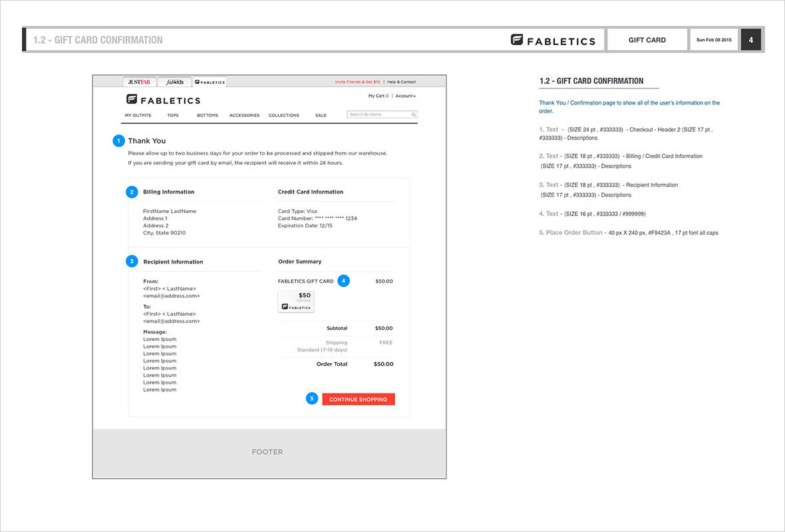Click the page number 4 box
This screenshot has height=532, width=785.
tap(750, 40)
